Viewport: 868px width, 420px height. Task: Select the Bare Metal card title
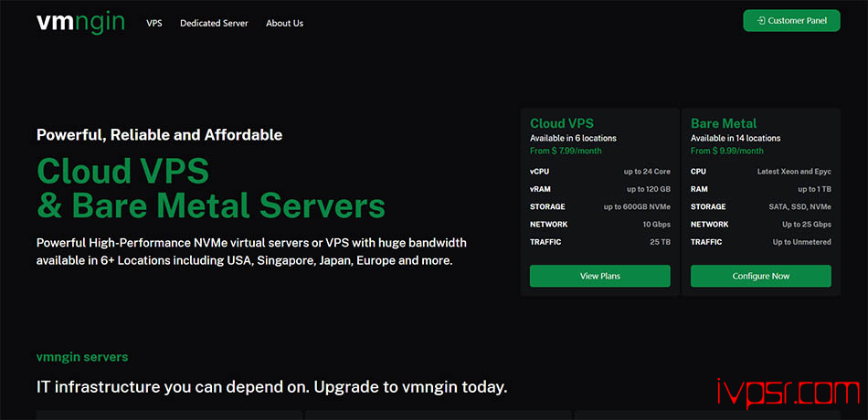[724, 123]
